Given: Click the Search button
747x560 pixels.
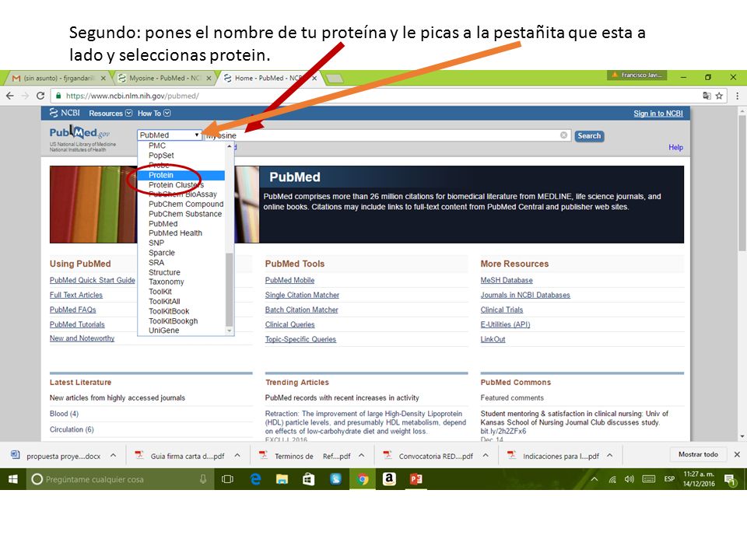Looking at the screenshot, I should pyautogui.click(x=589, y=135).
